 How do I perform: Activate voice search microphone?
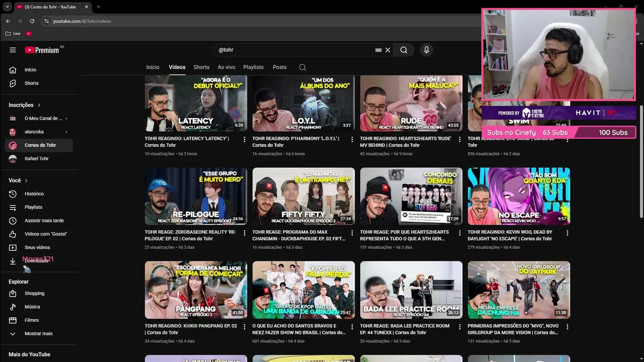point(427,50)
